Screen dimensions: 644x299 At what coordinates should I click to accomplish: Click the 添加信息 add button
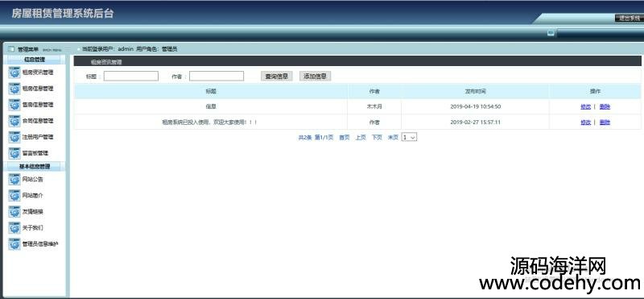315,76
